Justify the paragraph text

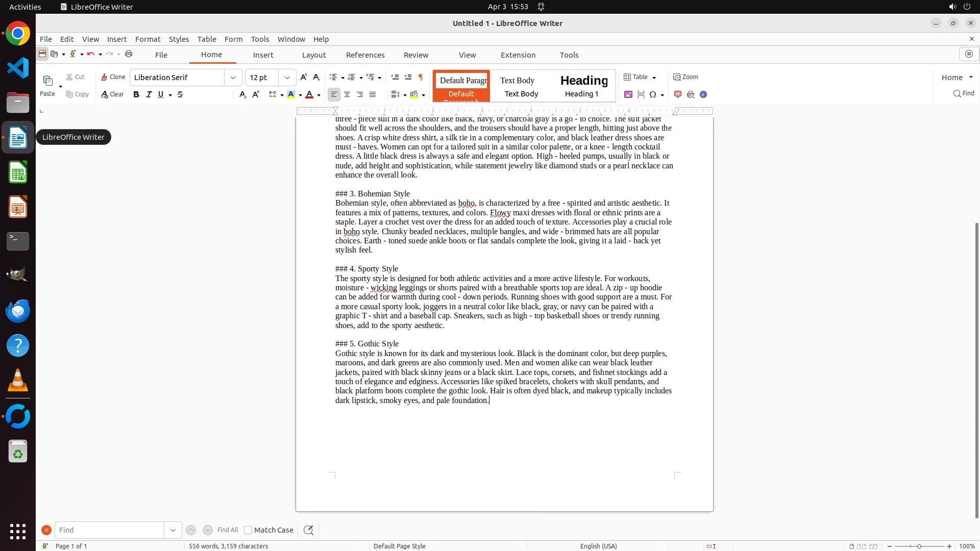point(373,94)
